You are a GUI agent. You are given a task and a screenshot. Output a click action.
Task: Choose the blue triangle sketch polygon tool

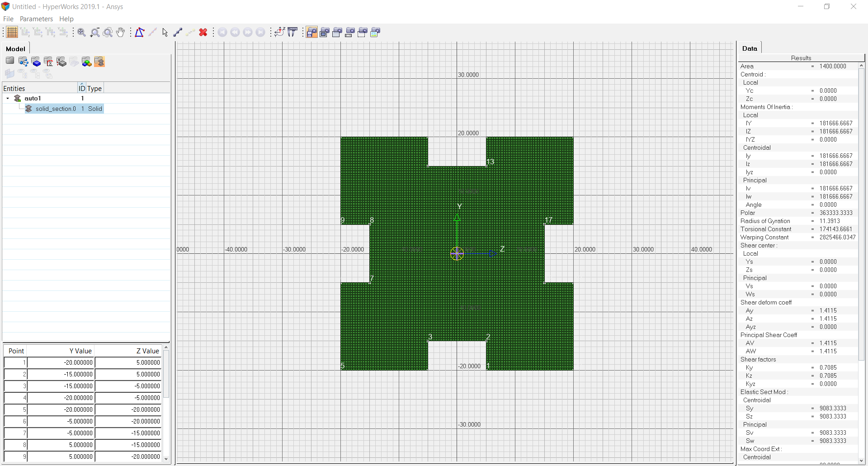tap(140, 32)
